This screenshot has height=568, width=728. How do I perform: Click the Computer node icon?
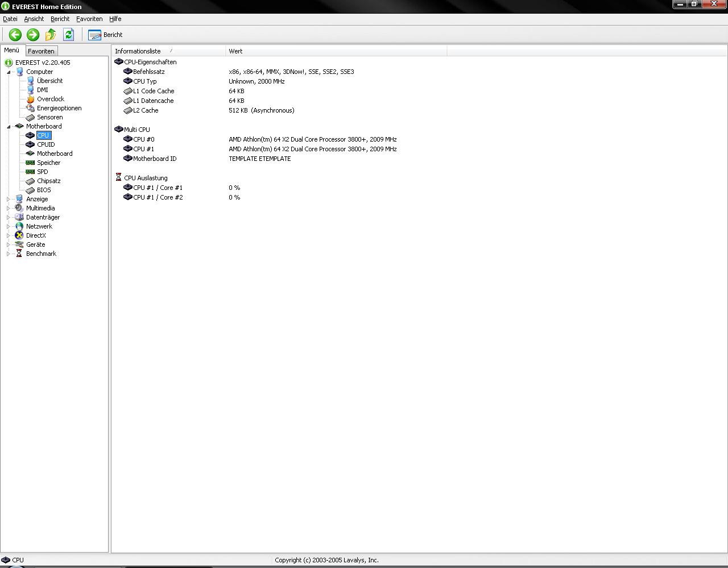19,72
